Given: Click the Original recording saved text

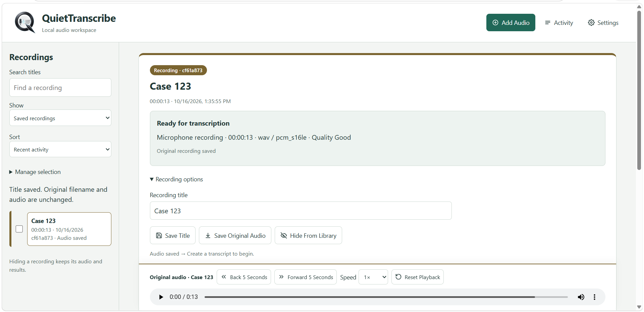Looking at the screenshot, I should click(x=186, y=151).
